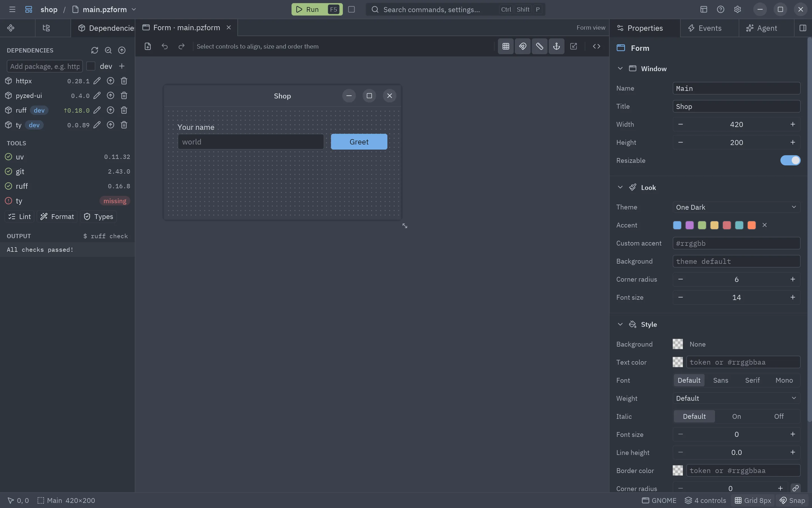The width and height of the screenshot is (812, 508).
Task: Switch to code view with brackets icon
Action: 596,46
